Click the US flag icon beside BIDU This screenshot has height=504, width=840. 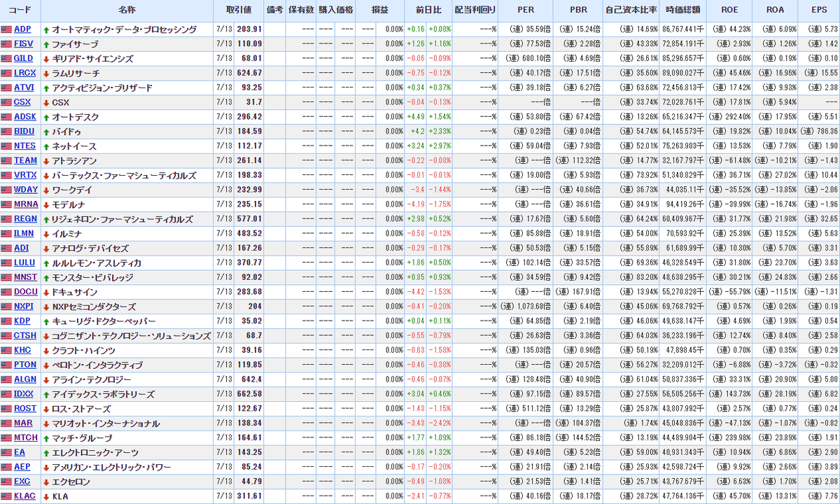click(7, 132)
